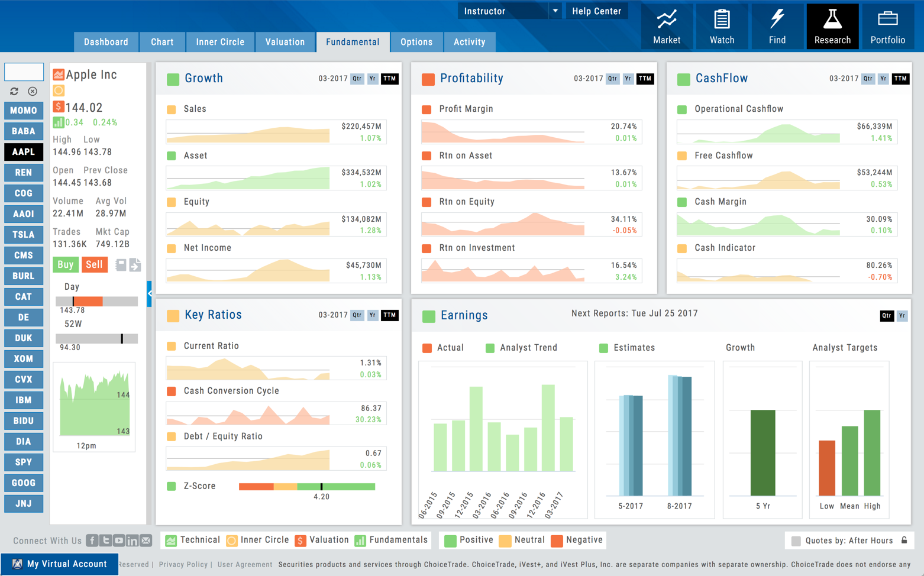Open the User Agreement link
The width and height of the screenshot is (924, 576).
[245, 564]
